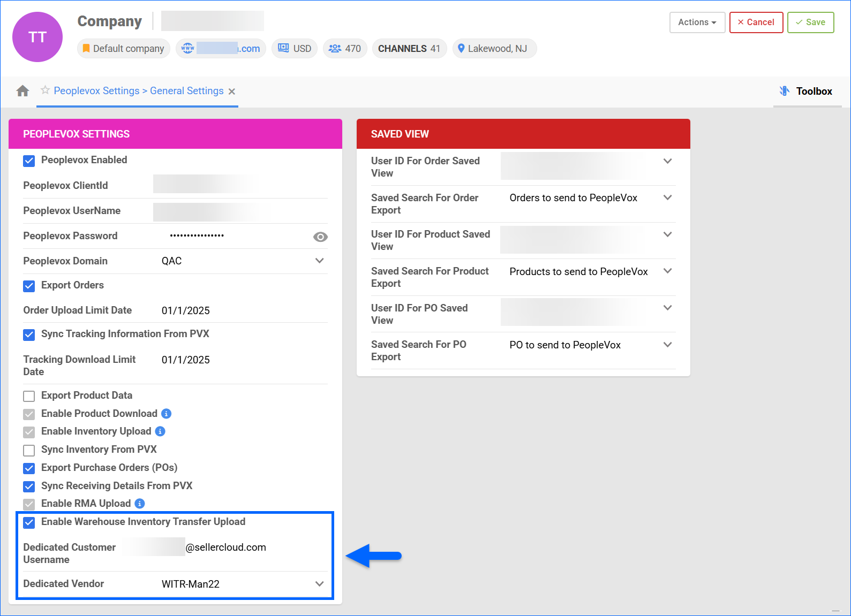Toggle the Export Orders checkbox

[29, 286]
